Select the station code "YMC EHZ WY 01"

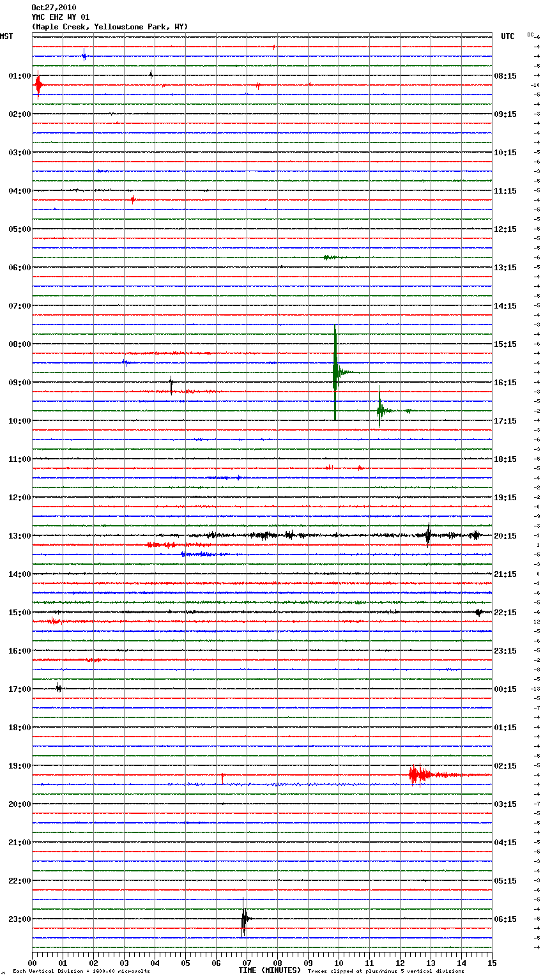click(61, 17)
